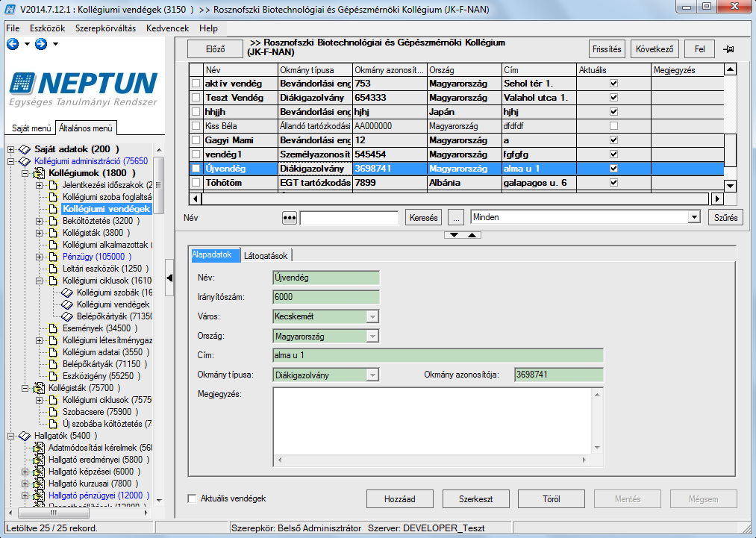
Task: Click the navigation tree horizontal scrollbar thumb
Action: (x=54, y=513)
